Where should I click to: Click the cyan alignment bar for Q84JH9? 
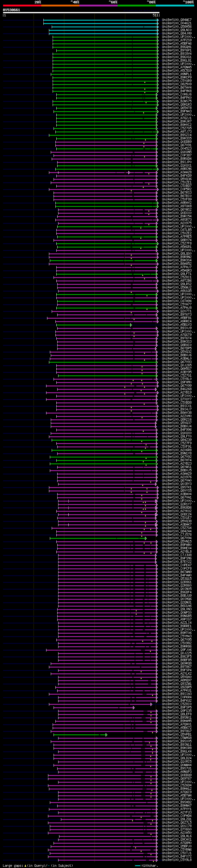pos(104,33)
